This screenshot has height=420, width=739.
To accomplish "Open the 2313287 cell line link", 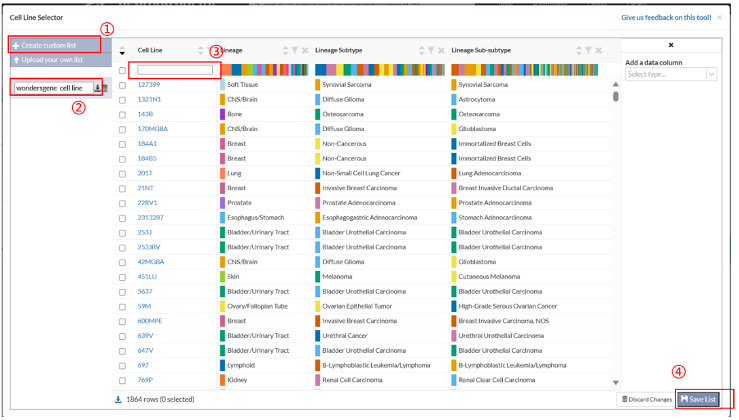I will click(150, 218).
